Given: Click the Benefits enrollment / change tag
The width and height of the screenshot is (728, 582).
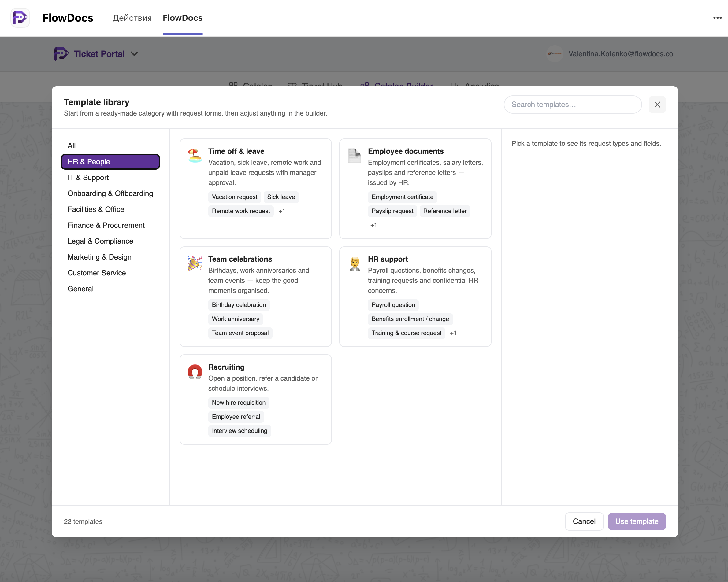Looking at the screenshot, I should point(410,319).
